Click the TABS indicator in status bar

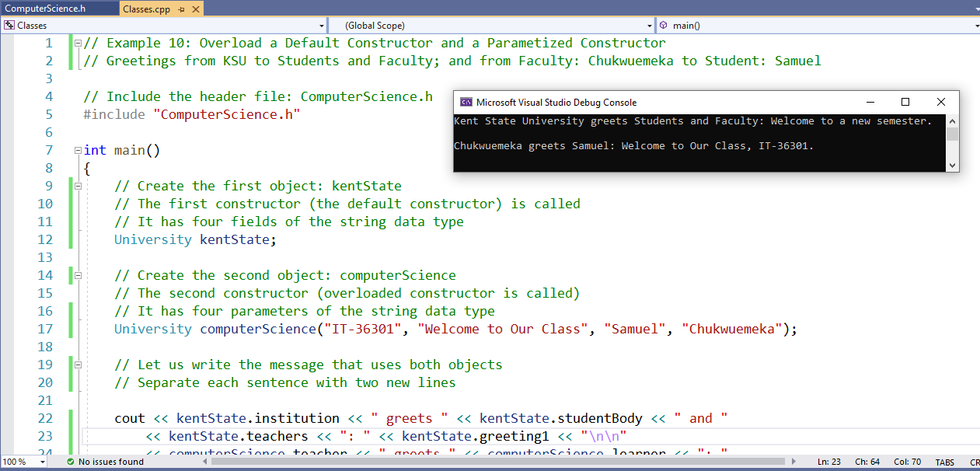tap(945, 462)
